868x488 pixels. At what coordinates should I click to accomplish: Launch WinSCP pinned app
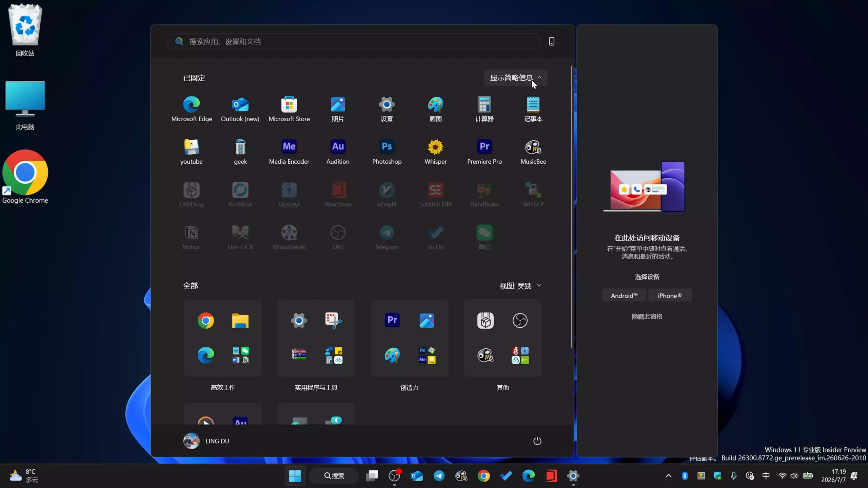(533, 195)
